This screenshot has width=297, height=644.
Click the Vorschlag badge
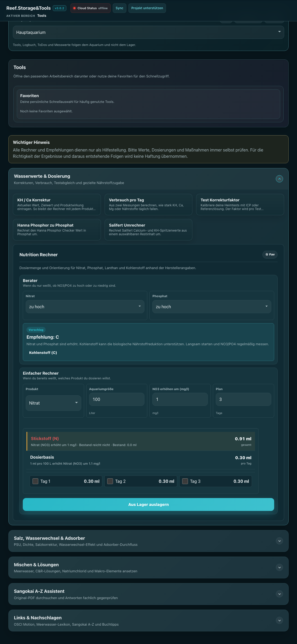pos(36,330)
